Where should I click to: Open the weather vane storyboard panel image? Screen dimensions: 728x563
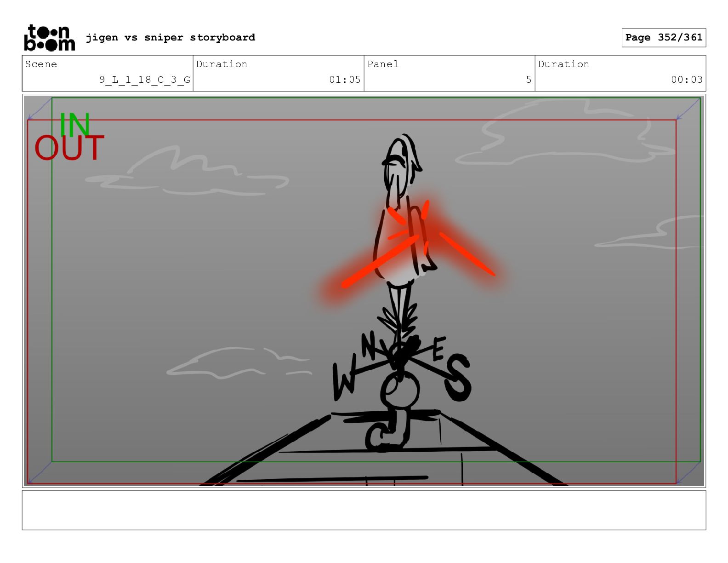coord(364,291)
